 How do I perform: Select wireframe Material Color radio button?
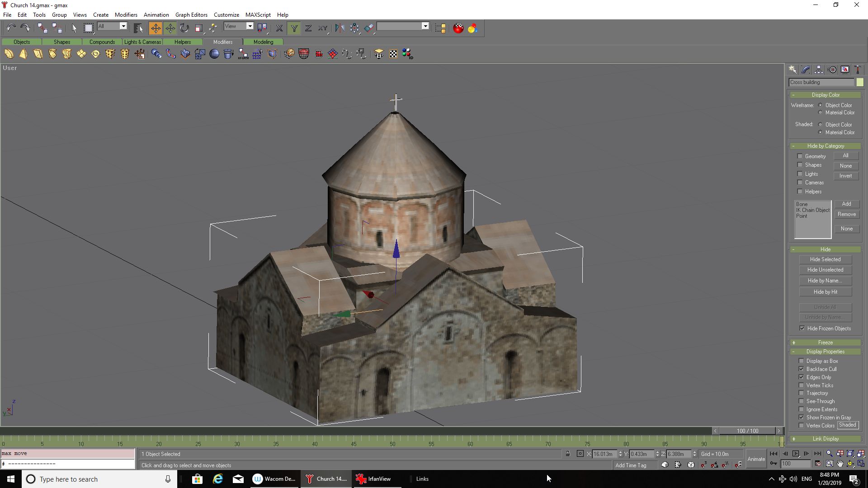[x=820, y=113]
